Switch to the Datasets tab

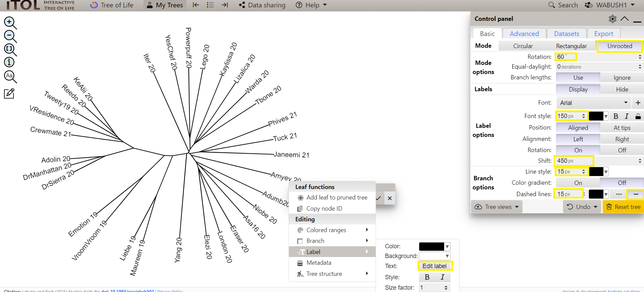(566, 34)
